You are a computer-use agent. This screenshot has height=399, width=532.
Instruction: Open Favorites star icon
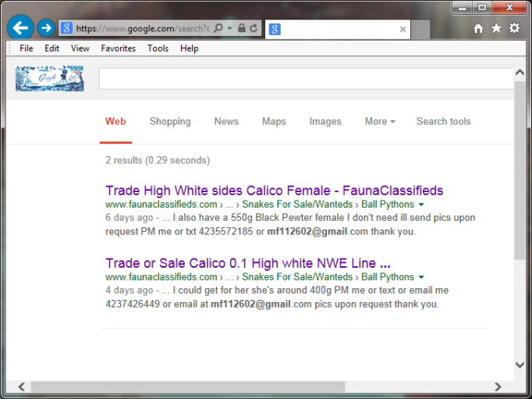[496, 28]
